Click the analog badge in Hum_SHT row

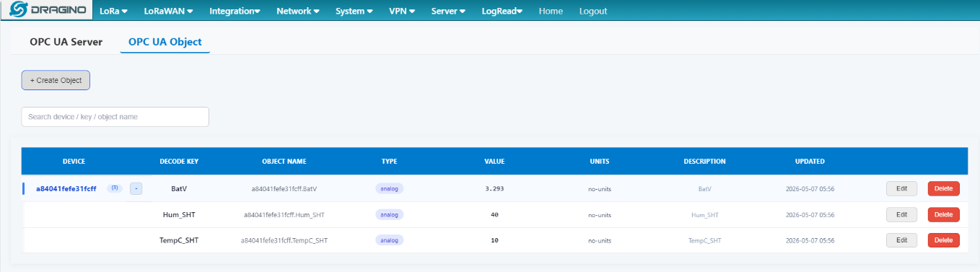[390, 214]
